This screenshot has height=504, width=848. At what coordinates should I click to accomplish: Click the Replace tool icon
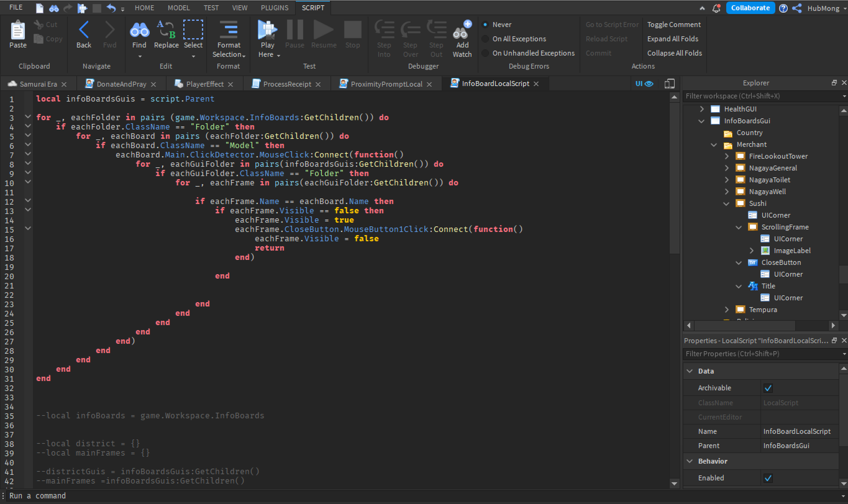166,30
